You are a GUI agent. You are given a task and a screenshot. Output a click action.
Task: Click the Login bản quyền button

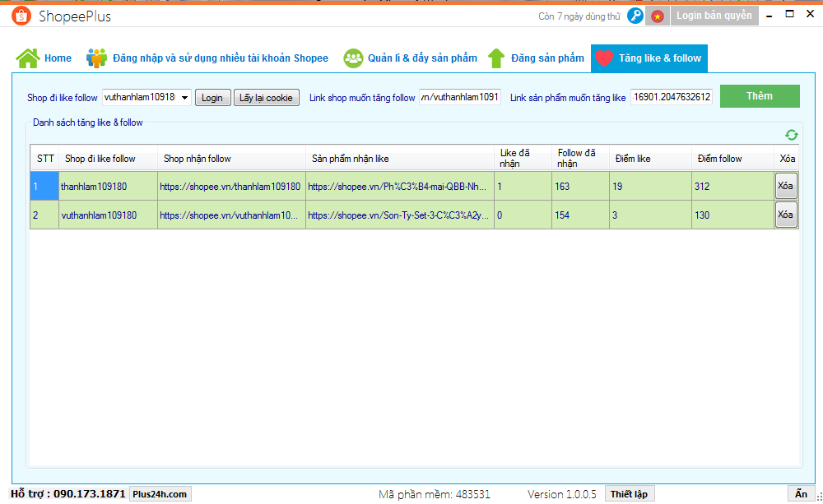[714, 16]
